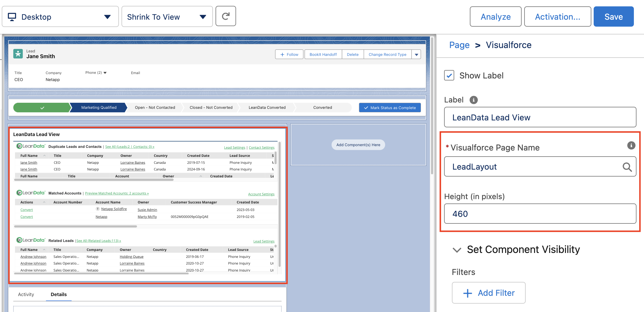Open the Desktop form factor dropdown
The height and width of the screenshot is (312, 644).
click(x=60, y=16)
